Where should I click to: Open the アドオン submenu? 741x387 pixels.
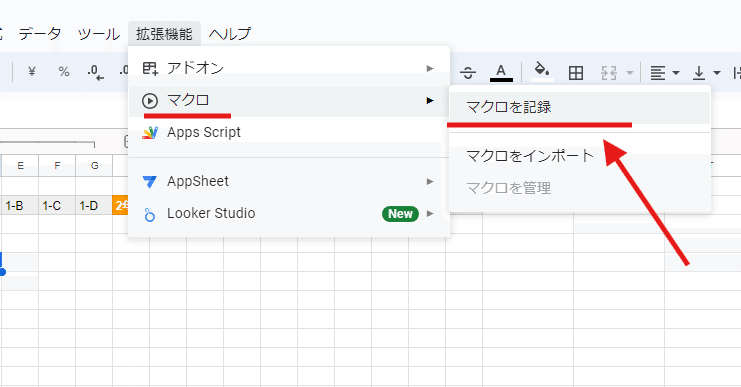[x=289, y=69]
